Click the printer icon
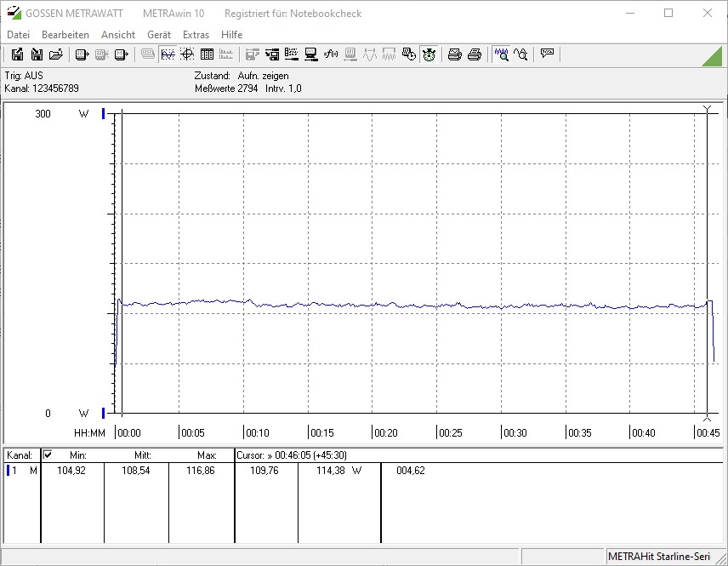728x566 pixels. tap(474, 54)
